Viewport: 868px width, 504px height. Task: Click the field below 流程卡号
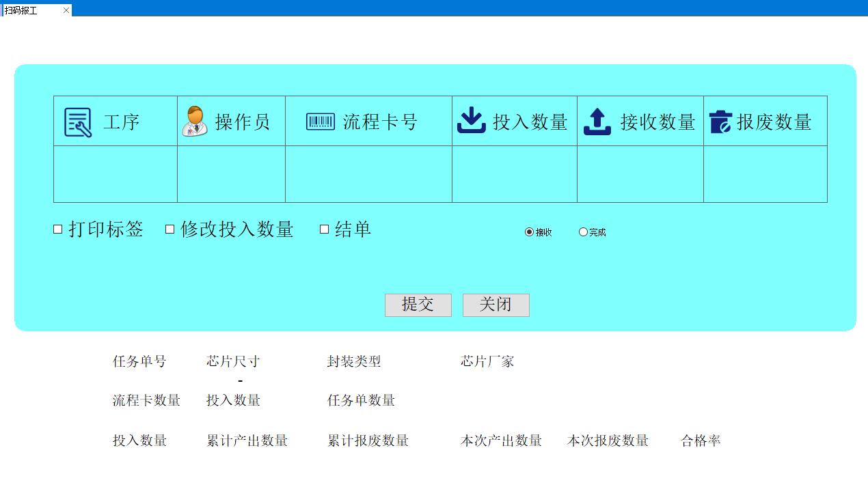tap(368, 174)
